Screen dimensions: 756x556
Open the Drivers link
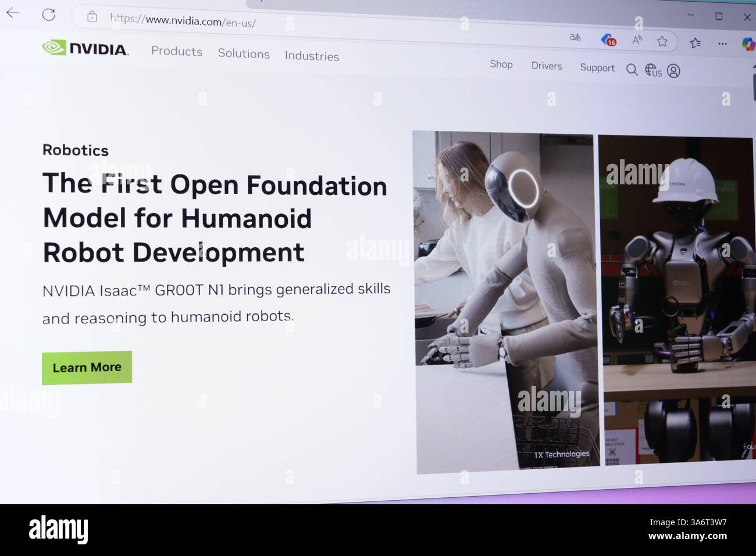[547, 66]
